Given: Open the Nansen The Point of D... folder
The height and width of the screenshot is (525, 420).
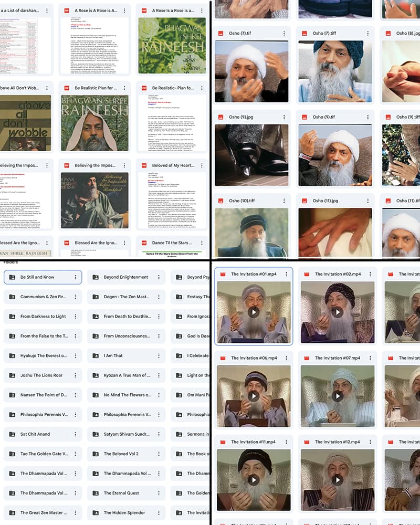Looking at the screenshot, I should [x=43, y=395].
